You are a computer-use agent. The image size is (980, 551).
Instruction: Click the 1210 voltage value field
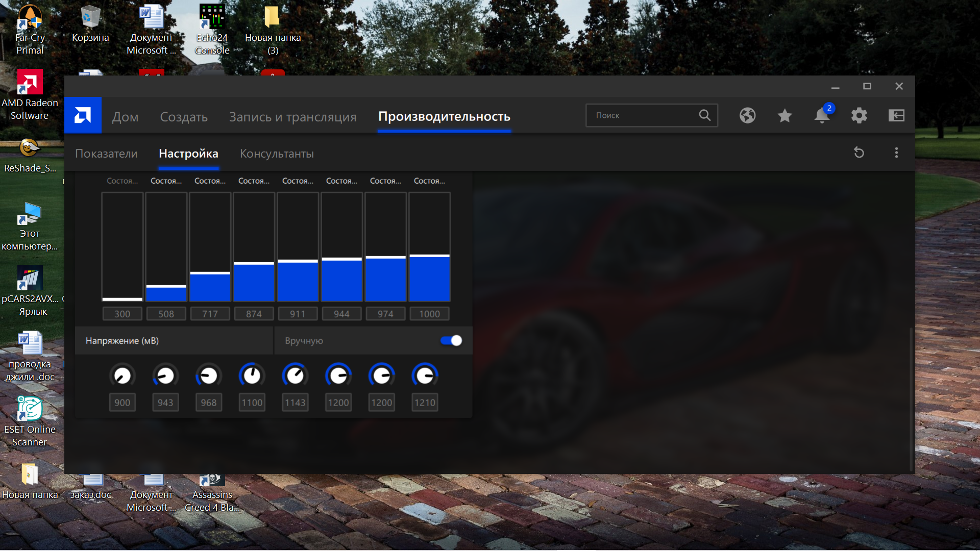coord(425,403)
